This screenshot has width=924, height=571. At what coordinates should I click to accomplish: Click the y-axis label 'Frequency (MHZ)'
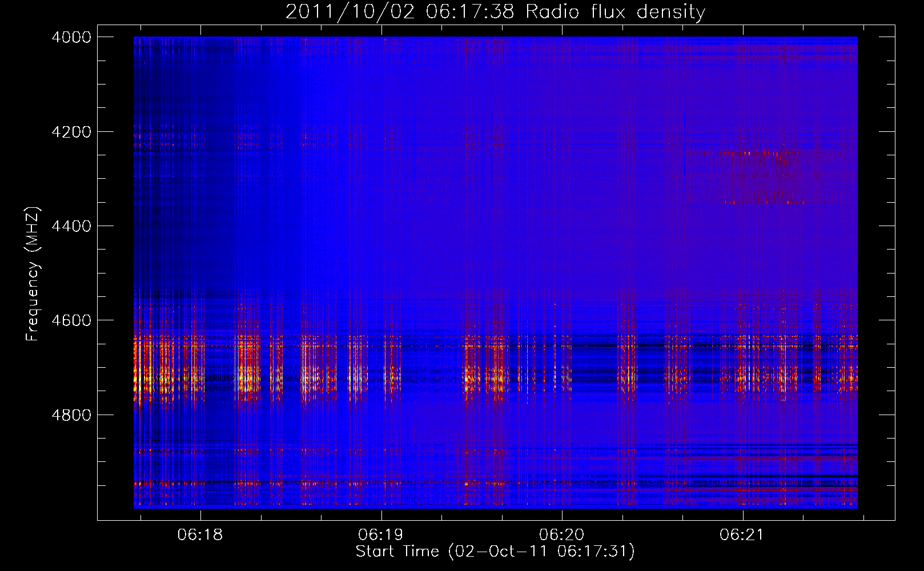click(33, 274)
